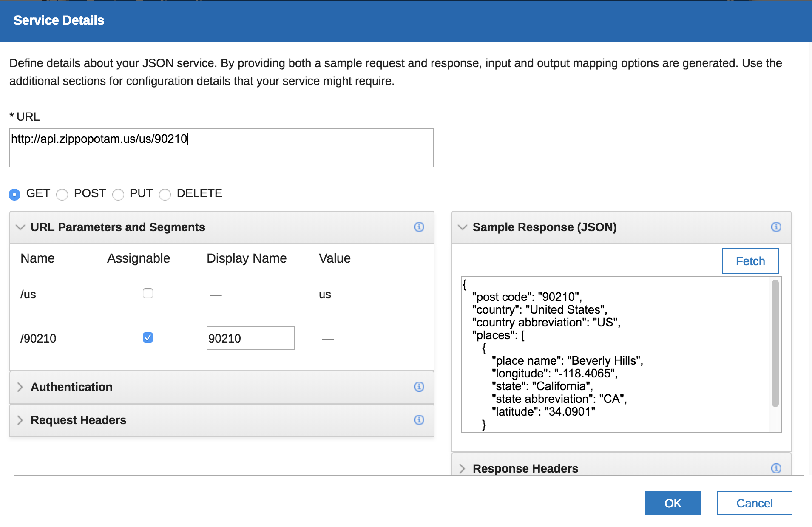The width and height of the screenshot is (812, 527).
Task: Open info icon for Response Headers section
Action: (x=776, y=468)
